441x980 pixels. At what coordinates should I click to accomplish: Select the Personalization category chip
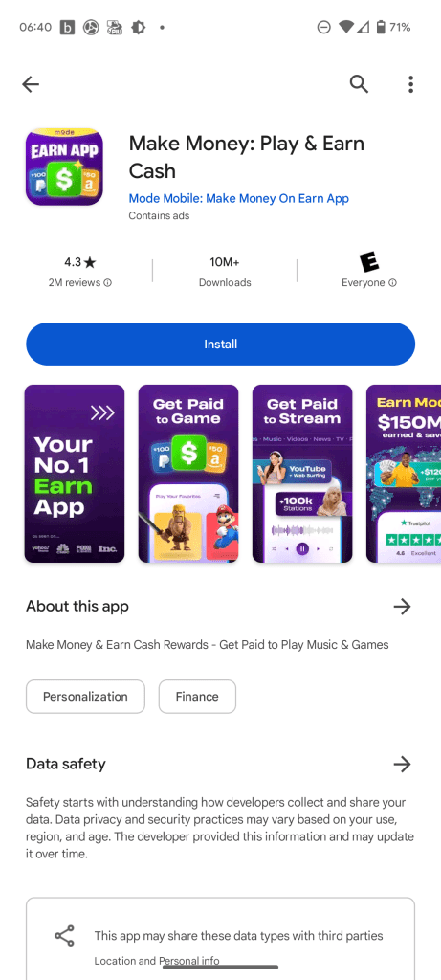[85, 697]
